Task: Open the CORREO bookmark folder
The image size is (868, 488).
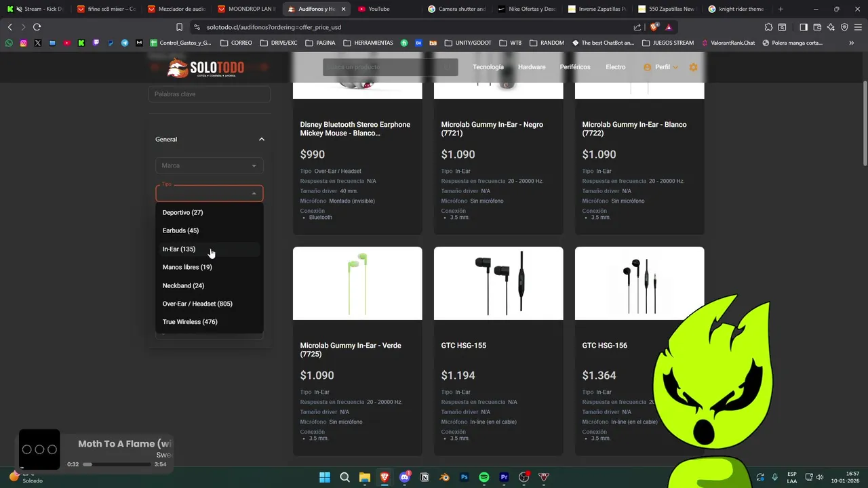Action: click(236, 43)
